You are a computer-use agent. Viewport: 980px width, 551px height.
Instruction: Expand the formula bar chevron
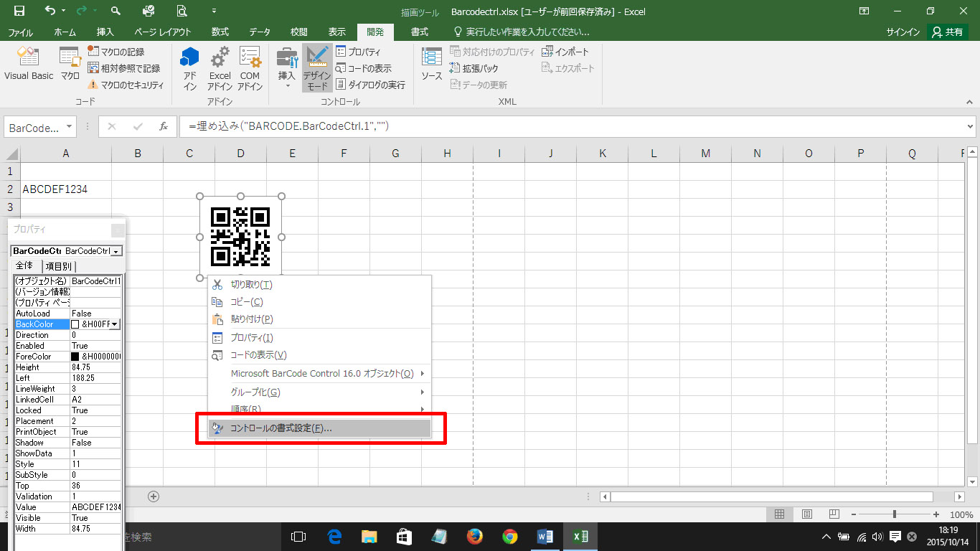coord(971,127)
